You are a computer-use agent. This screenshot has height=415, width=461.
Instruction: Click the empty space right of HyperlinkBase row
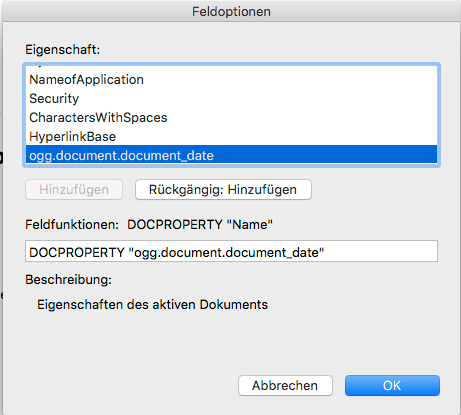277,137
